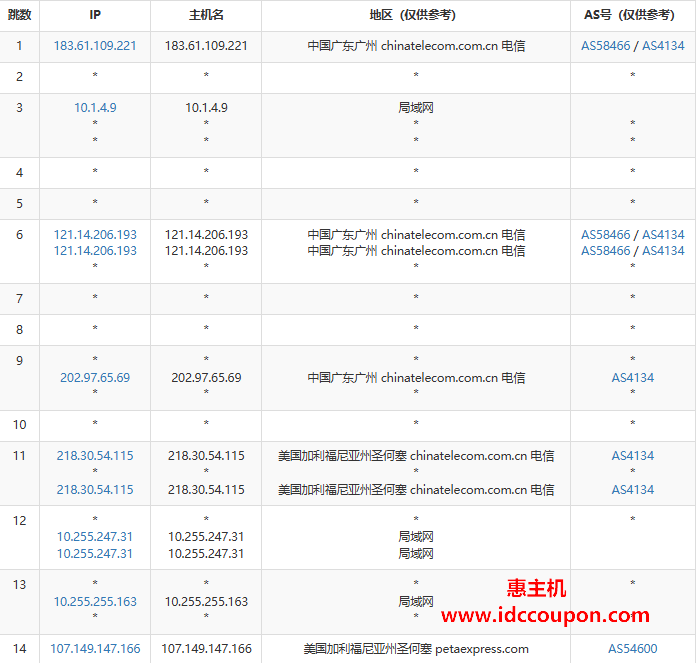Open the 107.149.147.166 IP link
Image resolution: width=696 pixels, height=663 pixels.
pyautogui.click(x=95, y=649)
